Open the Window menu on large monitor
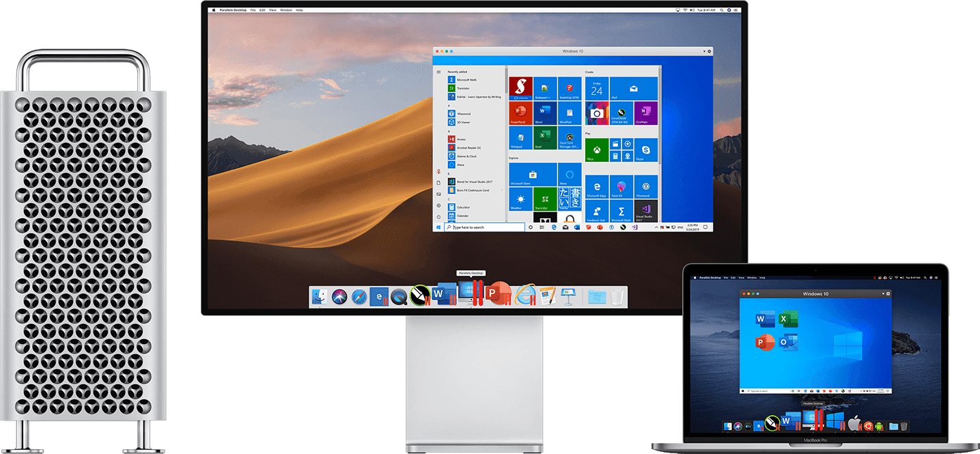The width and height of the screenshot is (980, 454). pyautogui.click(x=286, y=10)
